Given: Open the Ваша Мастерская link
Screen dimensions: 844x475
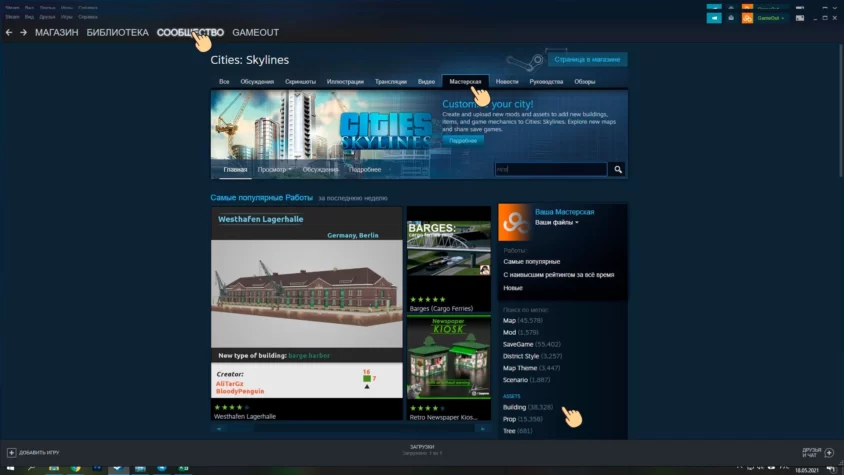Looking at the screenshot, I should (565, 212).
